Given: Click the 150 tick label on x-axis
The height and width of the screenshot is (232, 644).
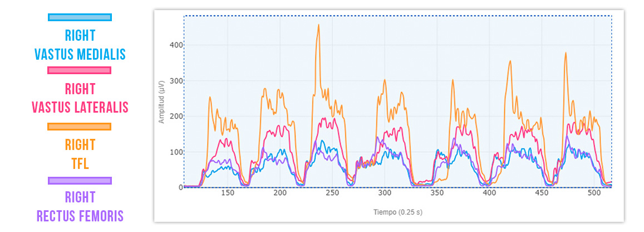Looking at the screenshot, I should (228, 193).
